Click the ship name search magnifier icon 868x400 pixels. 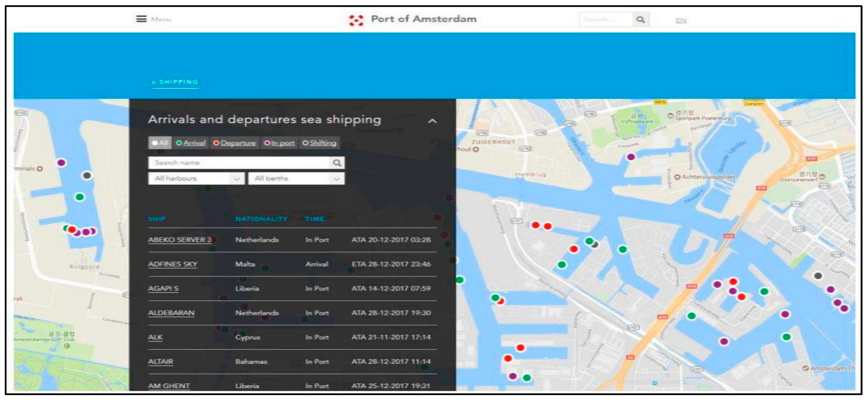(x=337, y=163)
